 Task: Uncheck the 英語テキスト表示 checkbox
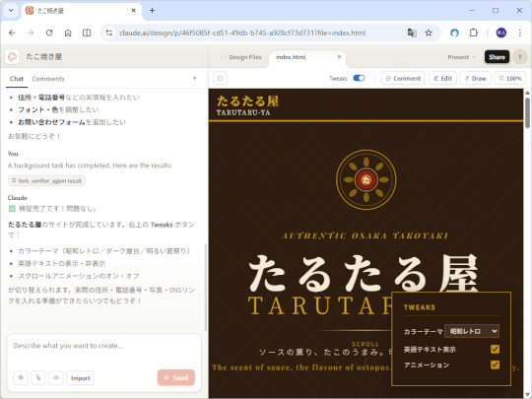click(x=495, y=349)
